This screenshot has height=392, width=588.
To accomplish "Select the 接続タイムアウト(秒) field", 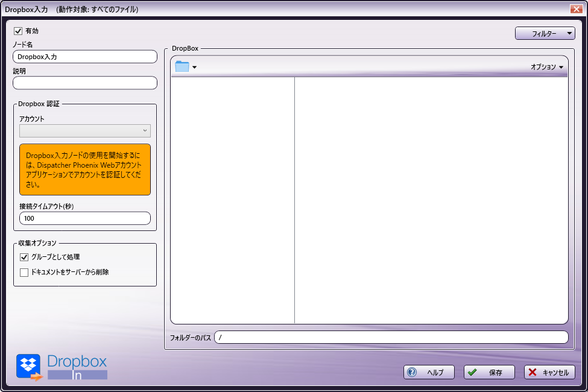I will click(x=85, y=218).
